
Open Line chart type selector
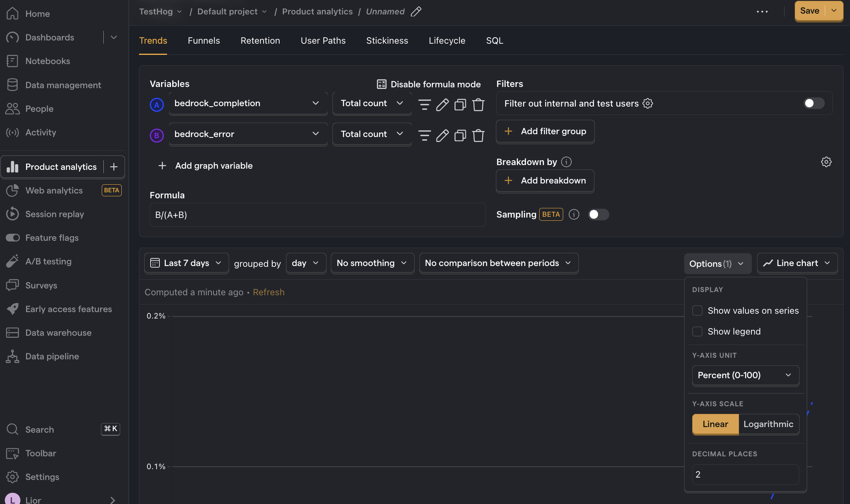point(797,263)
